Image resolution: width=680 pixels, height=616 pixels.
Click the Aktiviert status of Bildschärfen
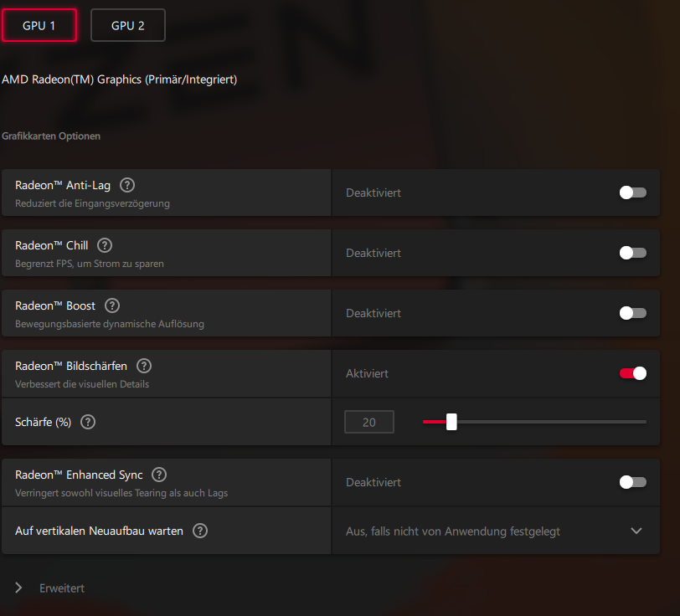click(x=367, y=373)
